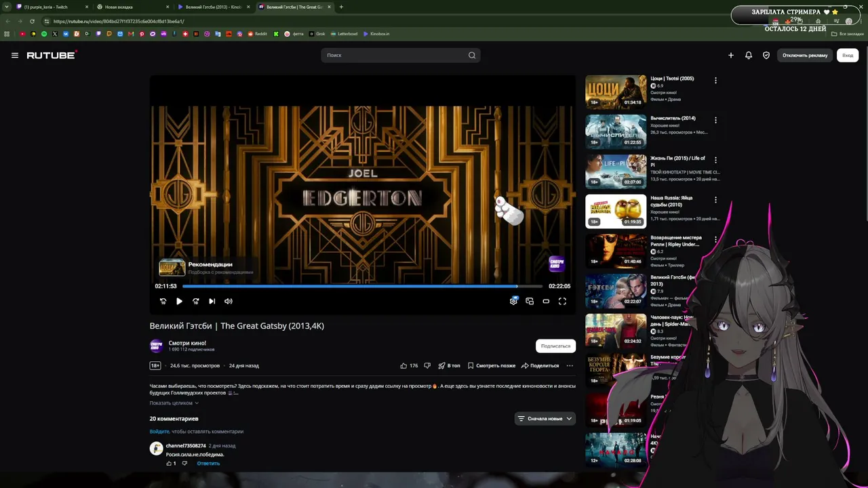
Task: Open the 'Все закладки' bookmarks folder
Action: (x=848, y=34)
